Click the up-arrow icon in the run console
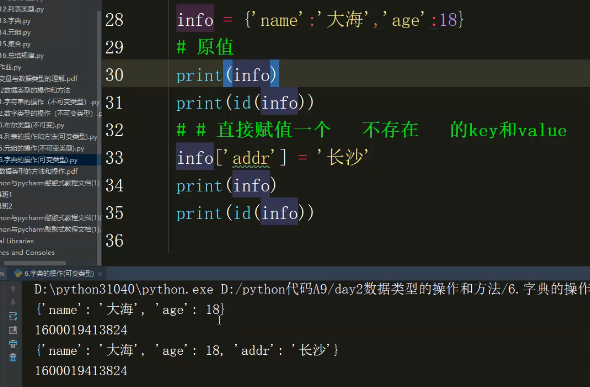590x387 pixels. 13,289
